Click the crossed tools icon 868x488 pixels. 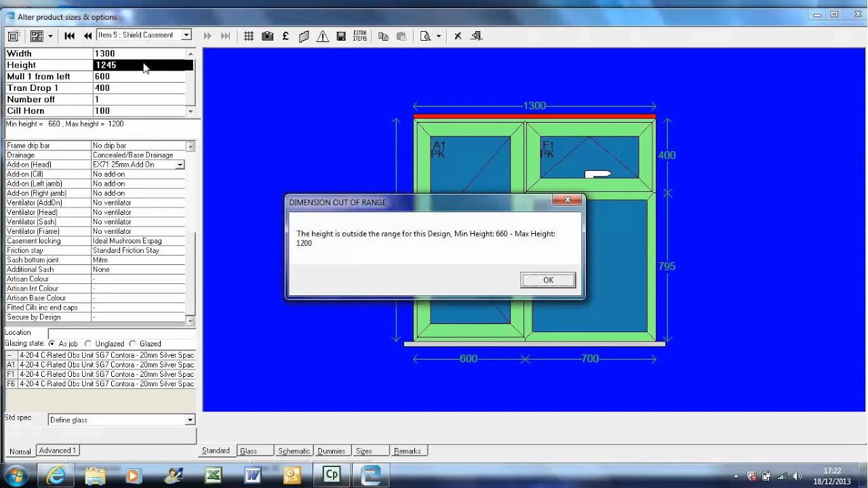pos(458,36)
